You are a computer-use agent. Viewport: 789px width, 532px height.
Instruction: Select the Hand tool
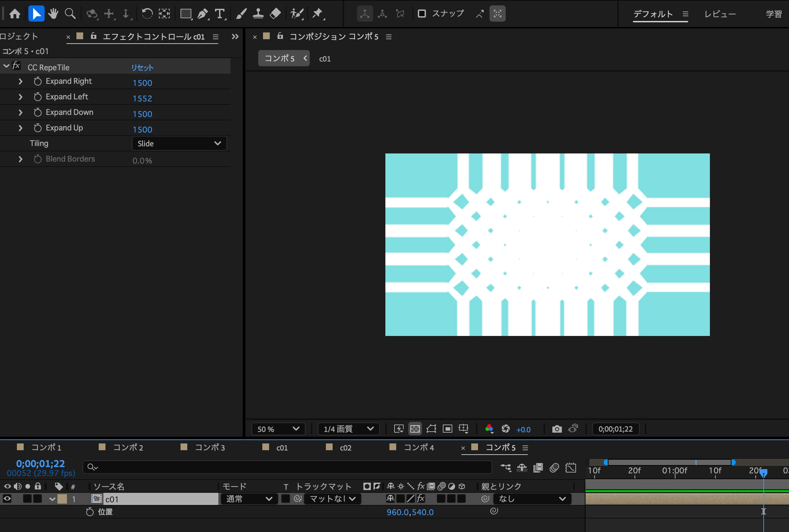pyautogui.click(x=53, y=14)
